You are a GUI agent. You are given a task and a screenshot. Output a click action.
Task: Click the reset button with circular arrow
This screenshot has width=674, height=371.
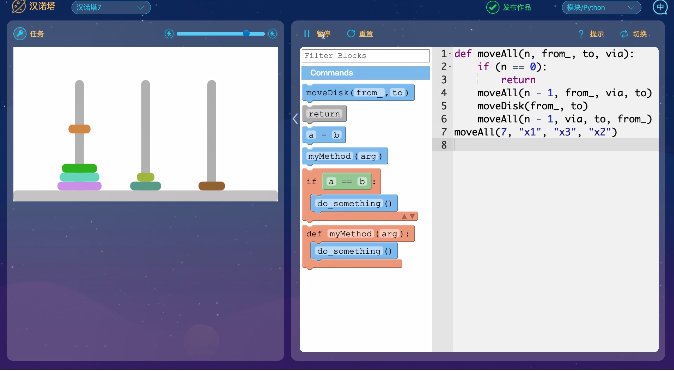[x=360, y=34]
